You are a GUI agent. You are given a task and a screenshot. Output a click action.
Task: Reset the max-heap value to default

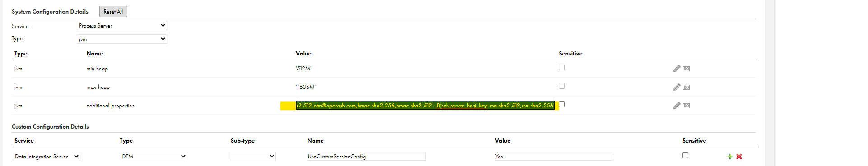pyautogui.click(x=686, y=88)
